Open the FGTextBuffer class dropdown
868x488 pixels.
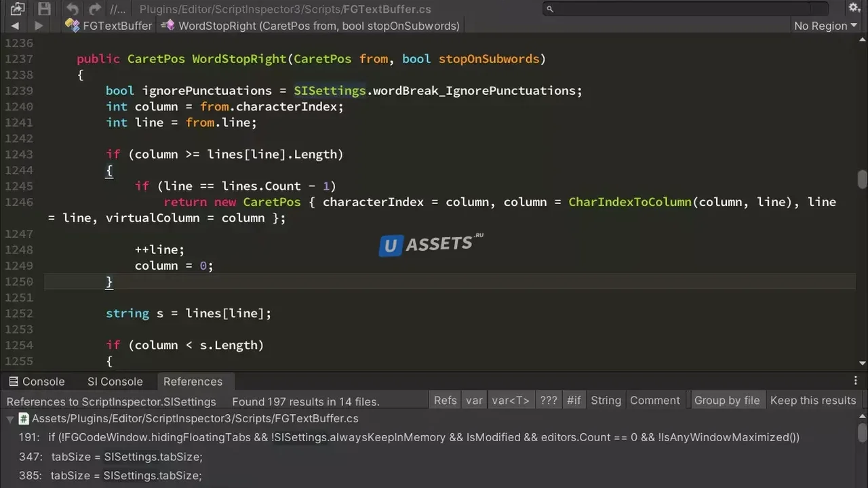[x=108, y=26]
